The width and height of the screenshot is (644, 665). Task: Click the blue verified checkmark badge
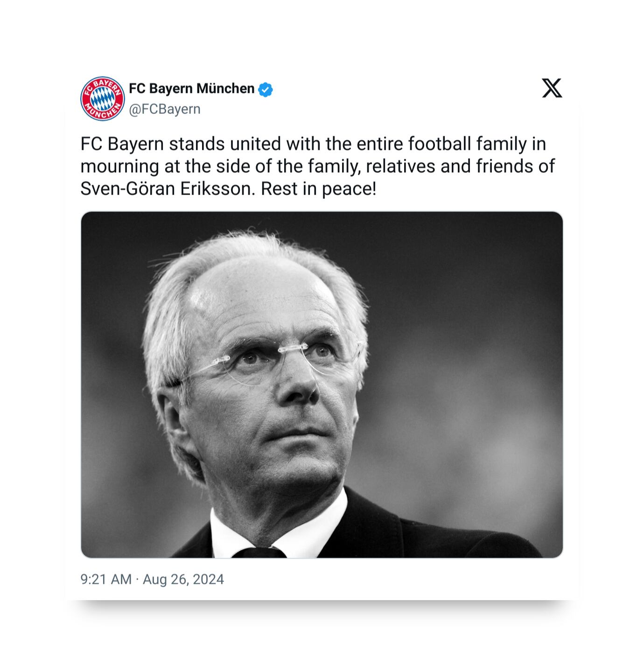click(266, 89)
